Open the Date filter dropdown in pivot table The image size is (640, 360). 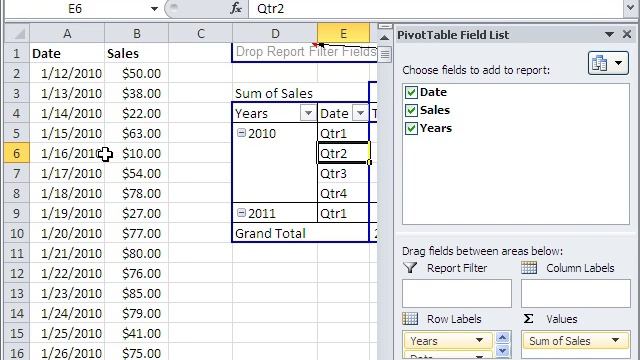(360, 113)
